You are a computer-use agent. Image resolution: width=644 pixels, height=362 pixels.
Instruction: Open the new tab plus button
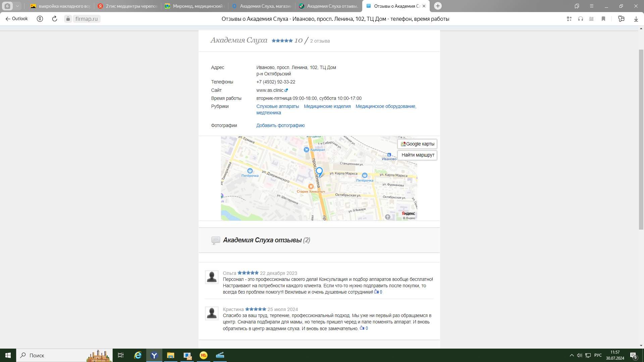click(x=438, y=6)
